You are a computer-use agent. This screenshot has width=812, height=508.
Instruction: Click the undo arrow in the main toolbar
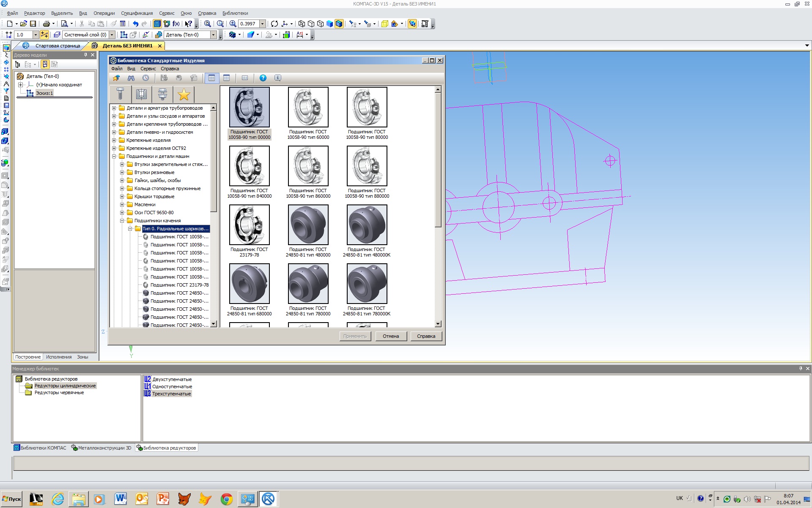135,24
